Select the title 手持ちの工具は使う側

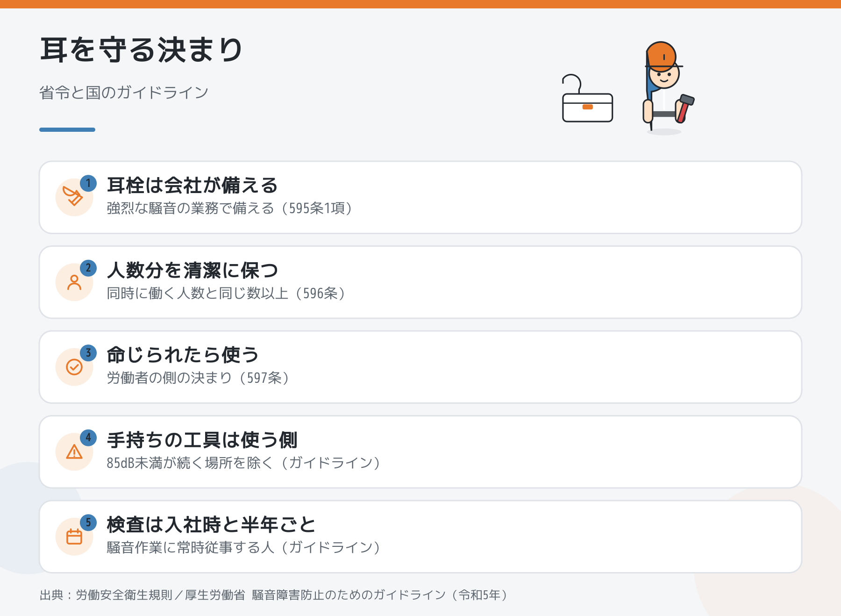202,440
